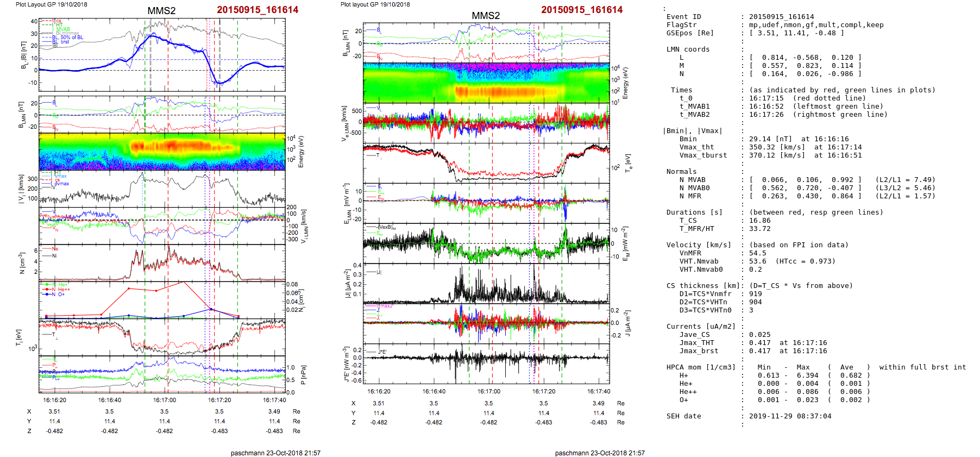This screenshot has height=457, width=980.
Task: Click the 'HPCA mom [1/cm3]' heading
Action: (701, 367)
